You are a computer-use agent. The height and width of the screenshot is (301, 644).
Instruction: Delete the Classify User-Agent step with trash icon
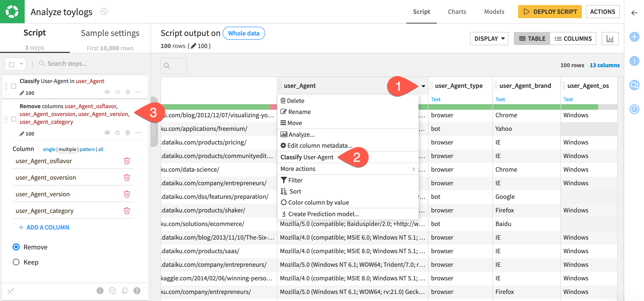point(128,92)
